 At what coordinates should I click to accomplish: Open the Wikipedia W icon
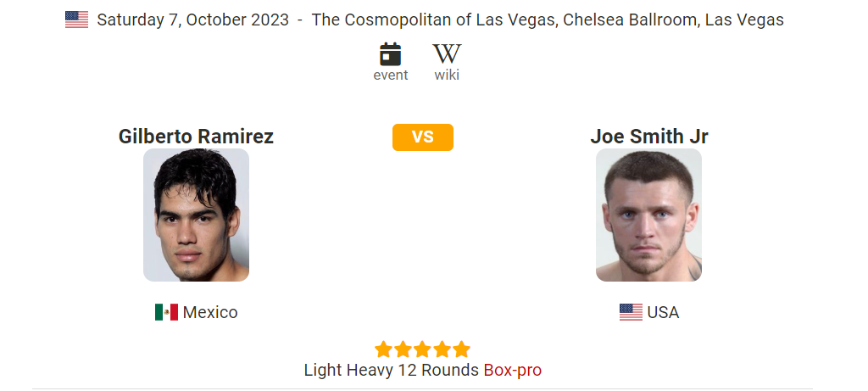[x=447, y=54]
